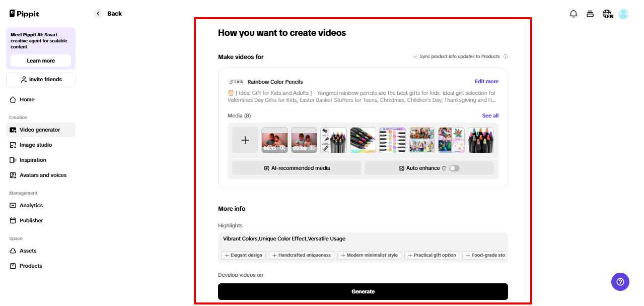The image size is (644, 306).
Task: Check notifications via the bell icon
Action: click(573, 14)
